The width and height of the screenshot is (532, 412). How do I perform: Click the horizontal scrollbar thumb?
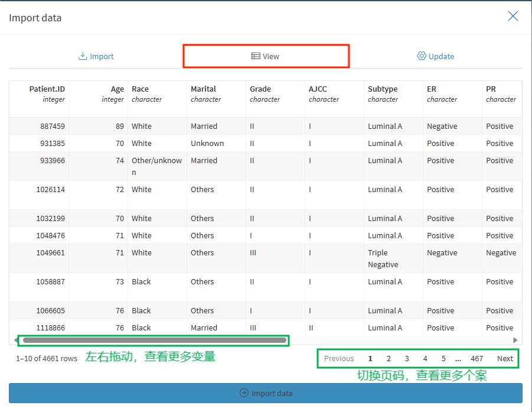pyautogui.click(x=154, y=340)
